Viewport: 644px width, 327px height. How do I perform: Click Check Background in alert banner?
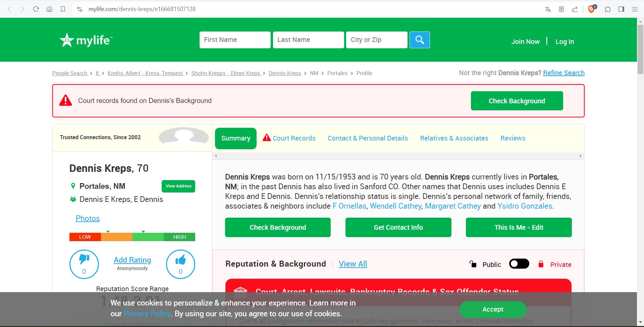tap(517, 101)
